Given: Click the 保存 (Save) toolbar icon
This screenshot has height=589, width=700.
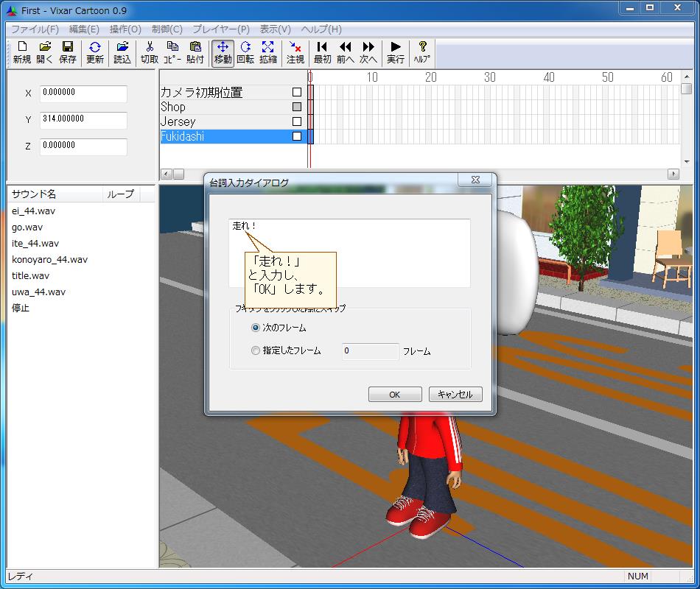Looking at the screenshot, I should coord(67,52).
